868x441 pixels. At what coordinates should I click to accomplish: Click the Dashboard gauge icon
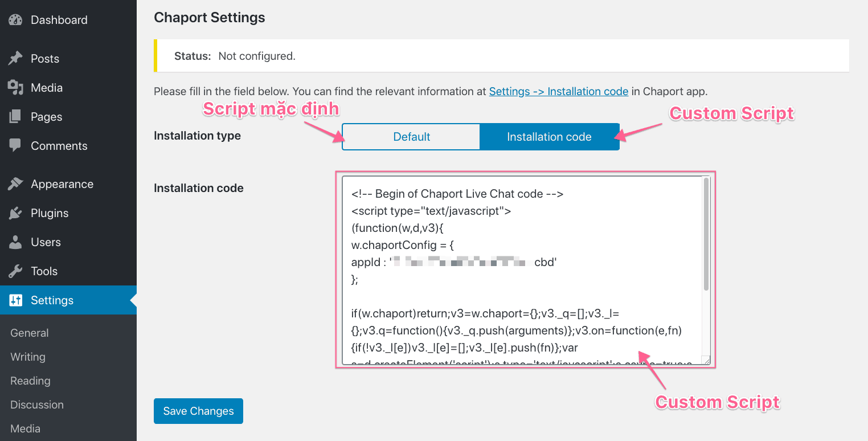(15, 20)
